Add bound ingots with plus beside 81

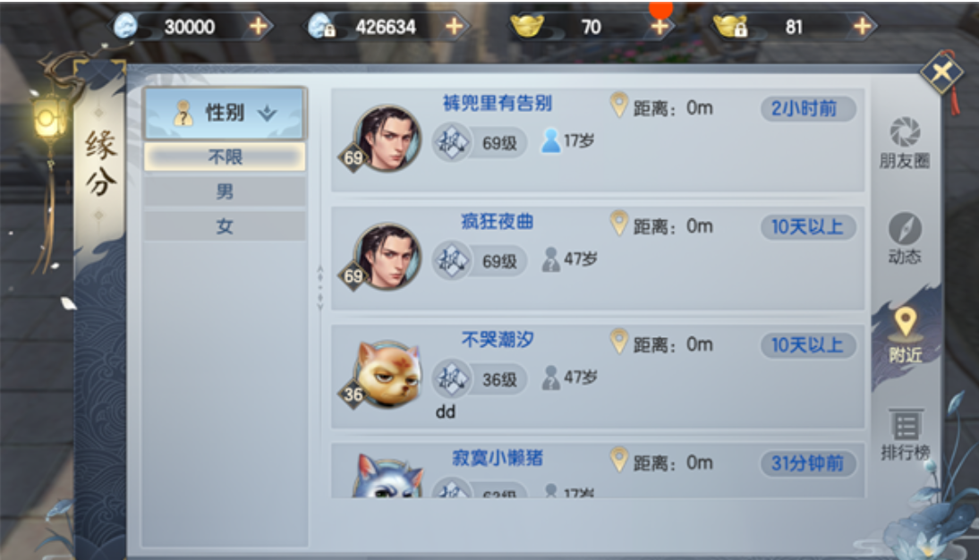tap(863, 26)
